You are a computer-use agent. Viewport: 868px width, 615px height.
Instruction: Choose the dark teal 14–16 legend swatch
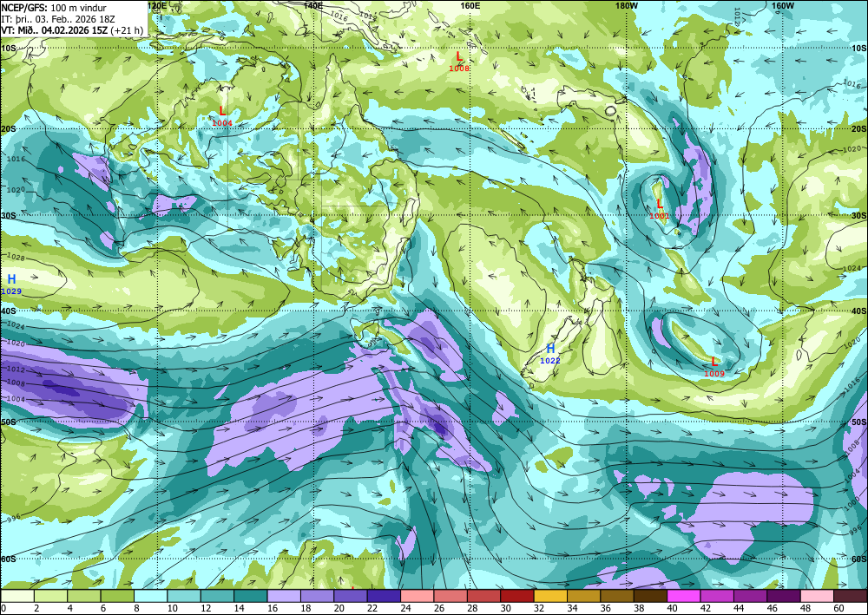click(x=251, y=596)
